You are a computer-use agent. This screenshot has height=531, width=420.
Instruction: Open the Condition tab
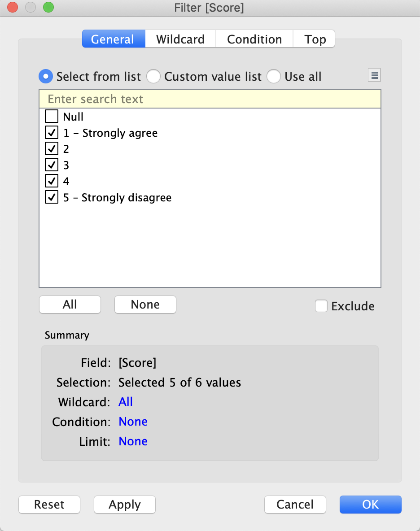tap(254, 39)
